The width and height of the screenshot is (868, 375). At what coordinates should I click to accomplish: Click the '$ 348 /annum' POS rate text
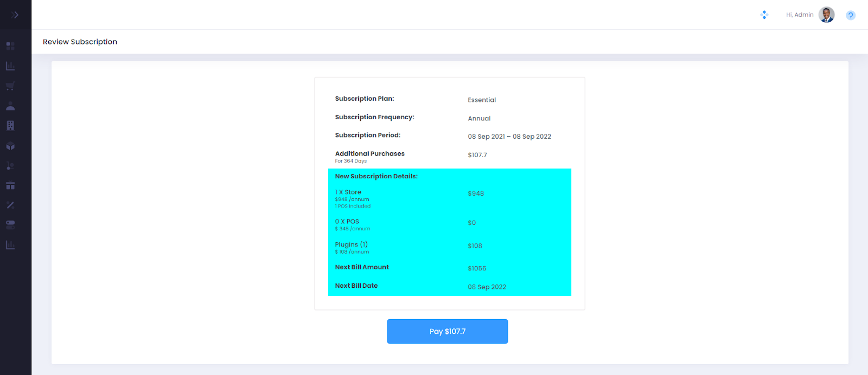353,229
